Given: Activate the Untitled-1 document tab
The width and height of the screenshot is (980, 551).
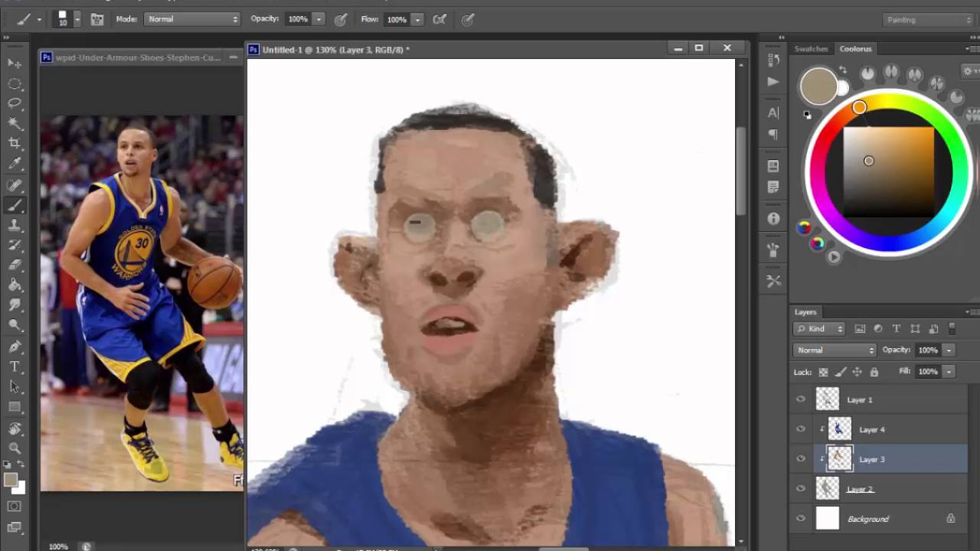Looking at the screenshot, I should (x=335, y=50).
